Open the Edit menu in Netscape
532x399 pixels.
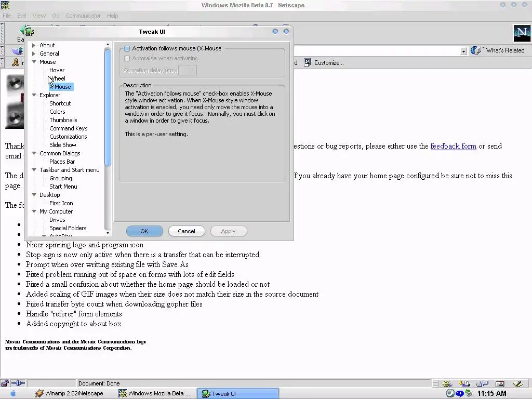click(22, 16)
